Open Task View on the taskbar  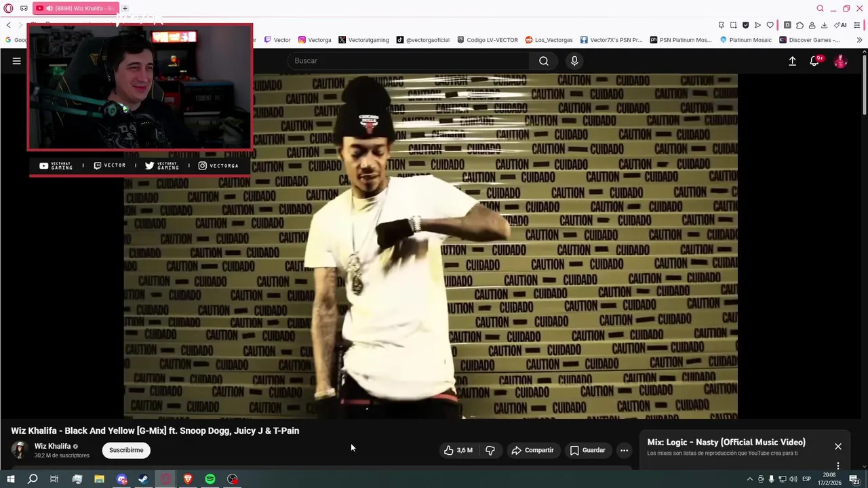54,479
